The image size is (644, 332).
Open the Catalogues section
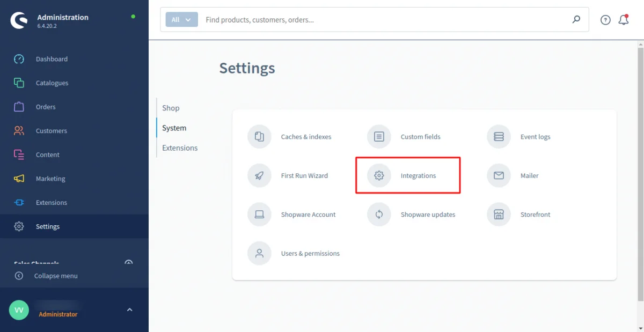click(52, 83)
